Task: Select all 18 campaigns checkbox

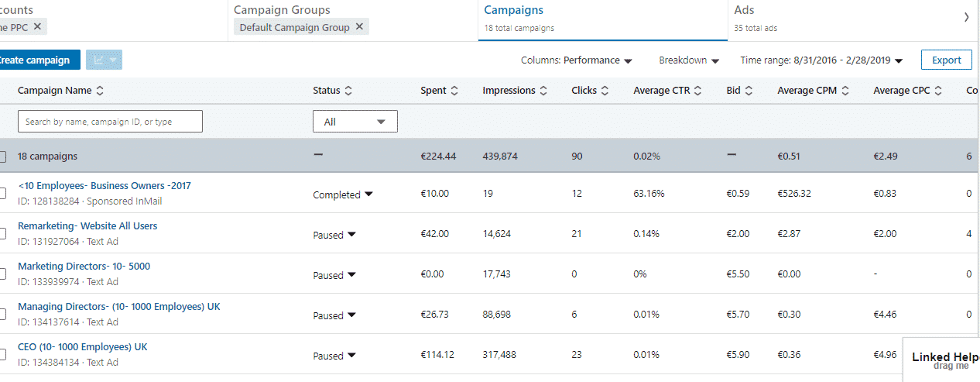Action: [x=2, y=157]
